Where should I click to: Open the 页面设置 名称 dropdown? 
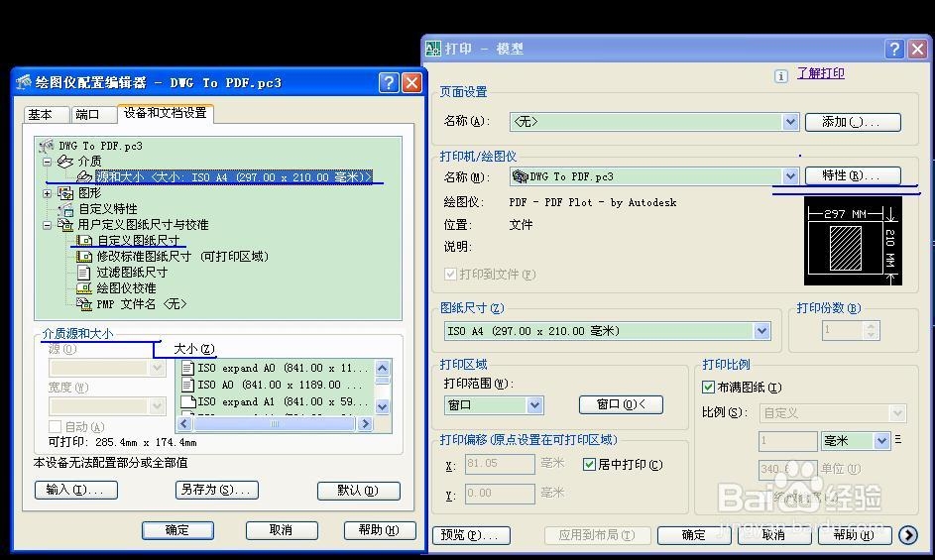(790, 122)
